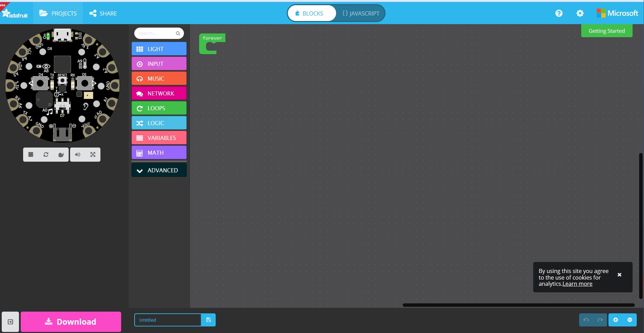Mute the simulator audio
Screen dimensions: 644x333
77,154
